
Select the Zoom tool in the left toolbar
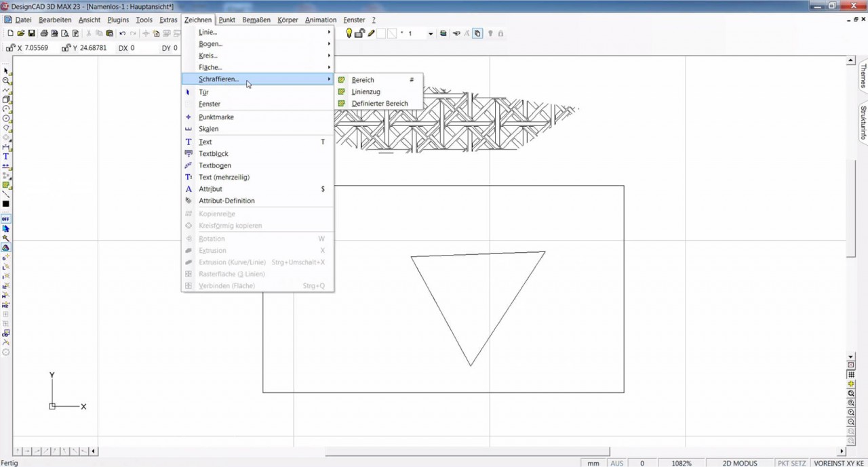5,80
